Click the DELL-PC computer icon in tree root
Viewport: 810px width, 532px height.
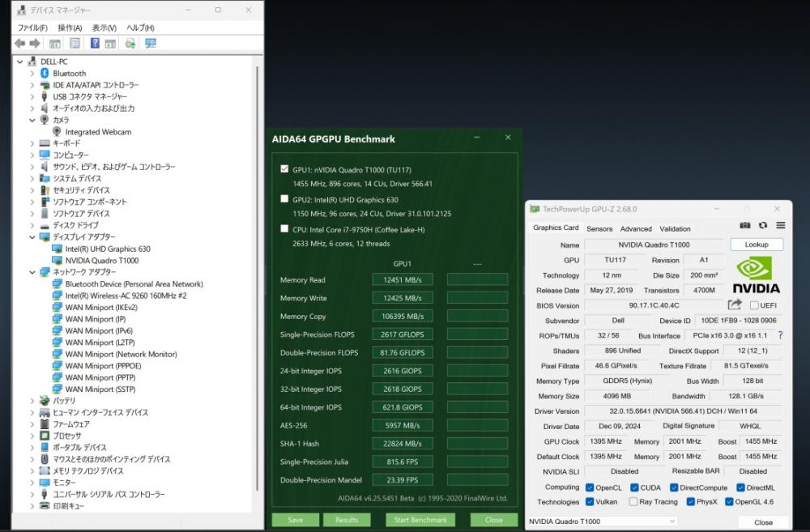coord(32,62)
